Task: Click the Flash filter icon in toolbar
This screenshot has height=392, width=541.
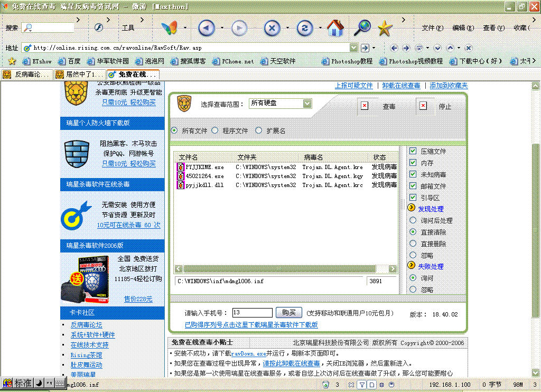Action: (99, 27)
